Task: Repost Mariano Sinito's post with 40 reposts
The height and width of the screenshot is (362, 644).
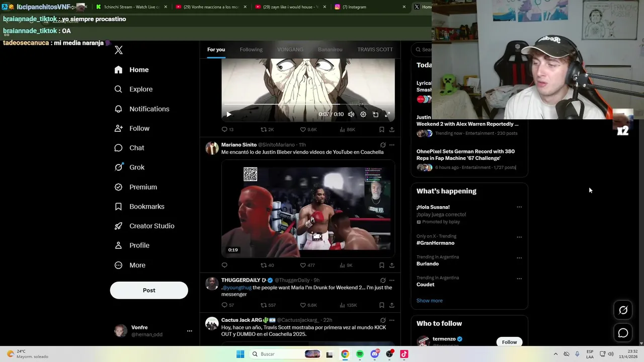Action: pos(267,265)
